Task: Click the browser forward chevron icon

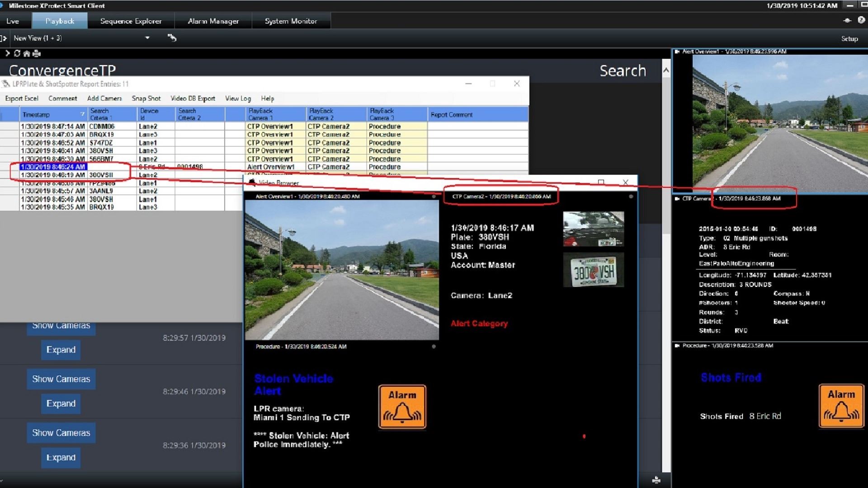Action: pyautogui.click(x=7, y=53)
